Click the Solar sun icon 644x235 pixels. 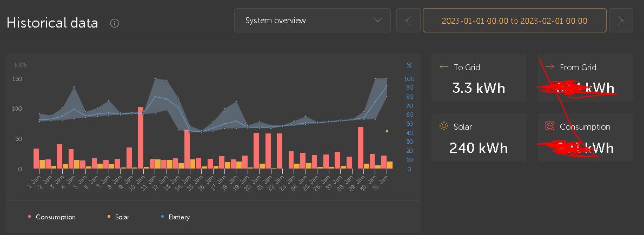click(x=443, y=126)
